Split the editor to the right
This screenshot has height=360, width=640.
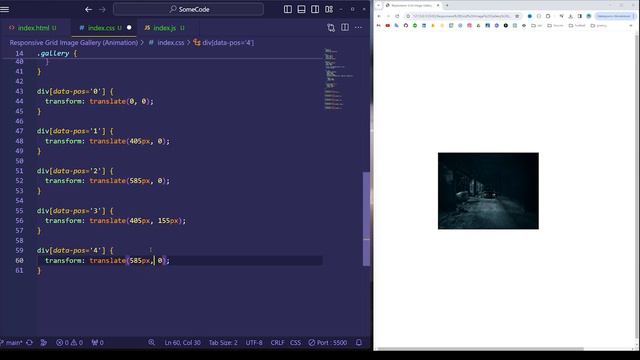(345, 27)
